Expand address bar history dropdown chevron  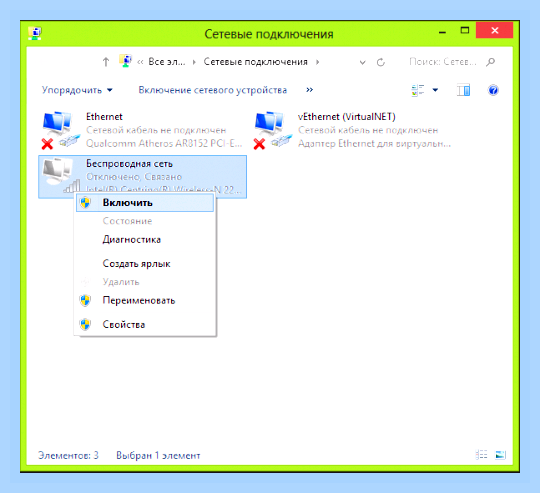coord(362,62)
